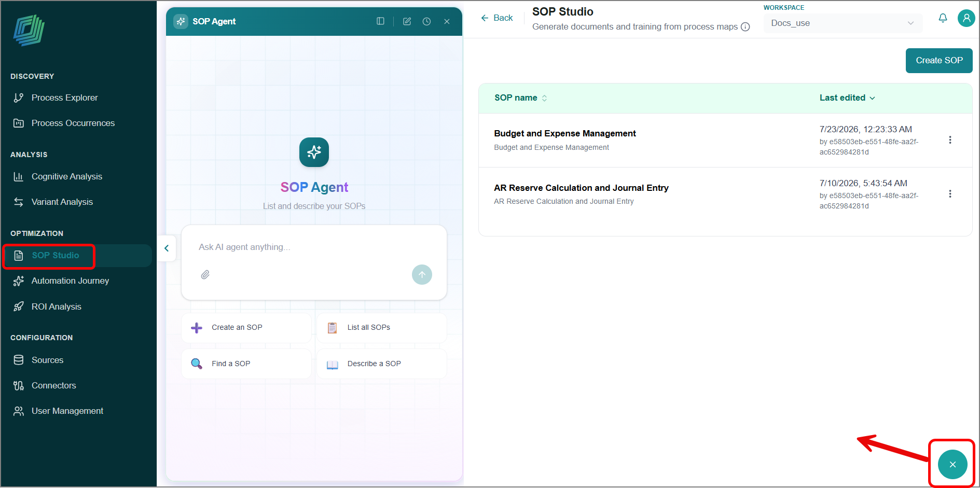Open notifications bell
980x488 pixels.
point(943,18)
